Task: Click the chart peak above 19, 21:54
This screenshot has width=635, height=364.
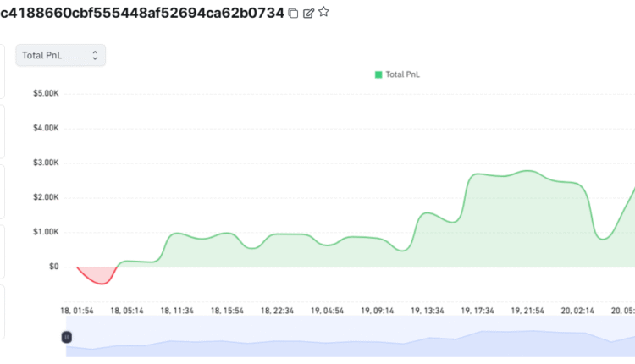Action: pos(528,172)
